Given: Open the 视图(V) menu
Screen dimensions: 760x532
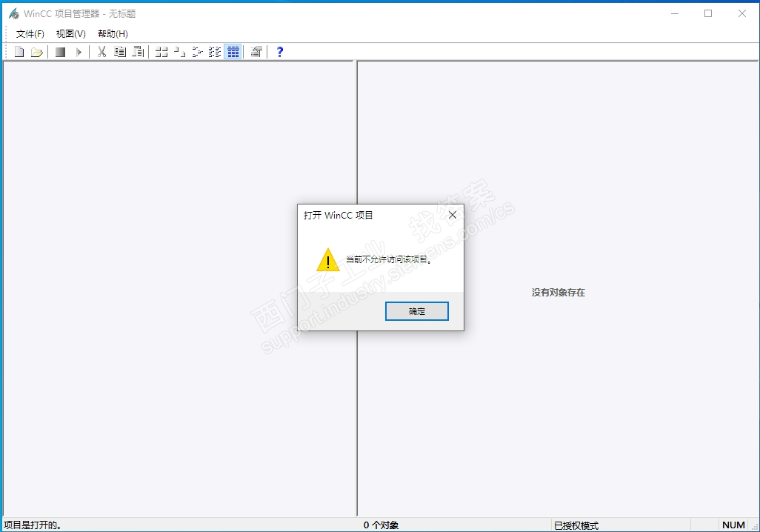Looking at the screenshot, I should pyautogui.click(x=71, y=33).
